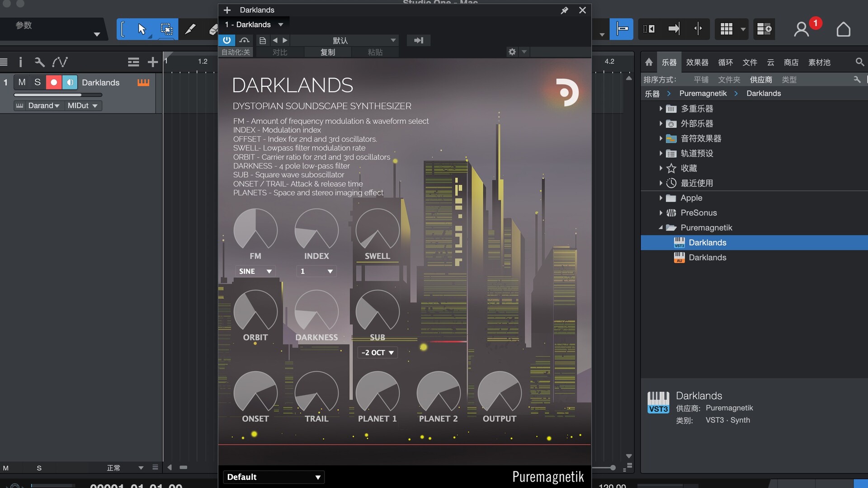Screen dimensions: 868x488
Task: Toggle record arm on Darklands track
Action: [x=54, y=82]
